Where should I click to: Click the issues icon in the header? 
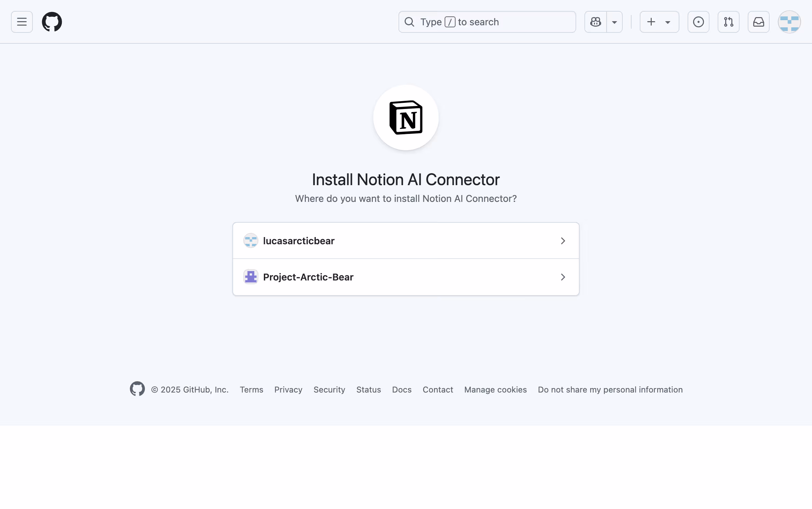pyautogui.click(x=699, y=22)
